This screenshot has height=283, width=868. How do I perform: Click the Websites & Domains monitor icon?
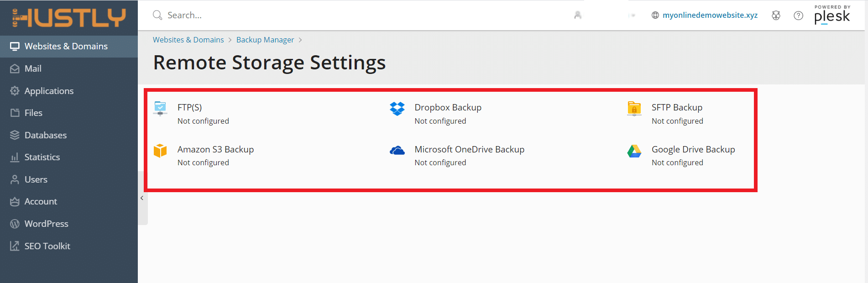click(15, 47)
